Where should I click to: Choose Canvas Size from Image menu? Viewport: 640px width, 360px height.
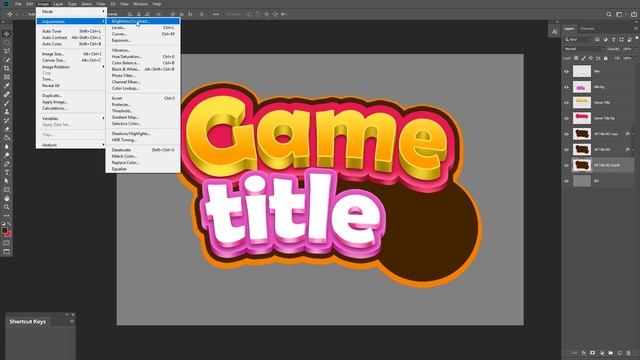71,60
